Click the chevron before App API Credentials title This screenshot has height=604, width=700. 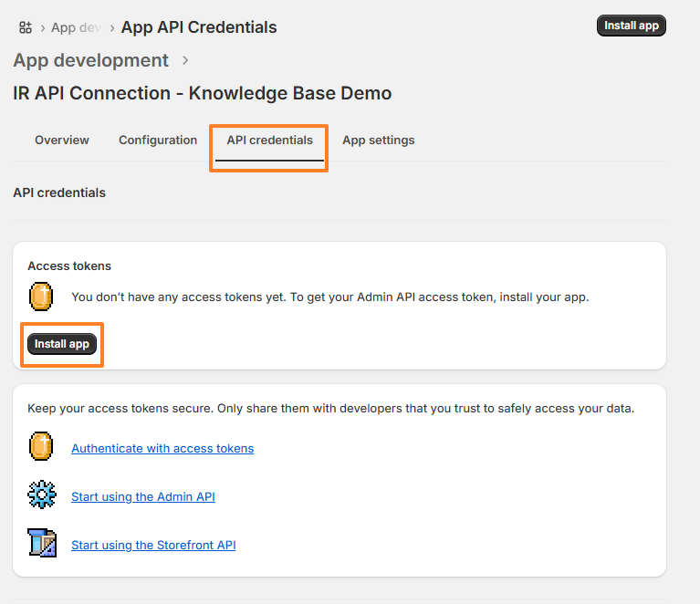(x=111, y=27)
